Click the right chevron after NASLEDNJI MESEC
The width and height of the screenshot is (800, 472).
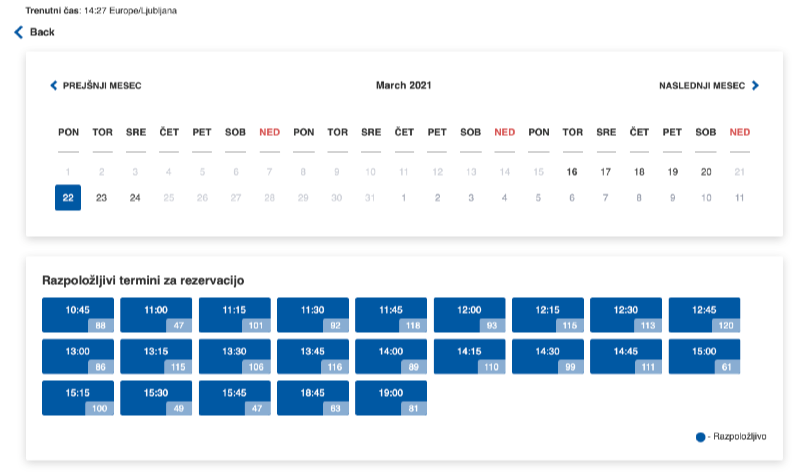pyautogui.click(x=756, y=85)
